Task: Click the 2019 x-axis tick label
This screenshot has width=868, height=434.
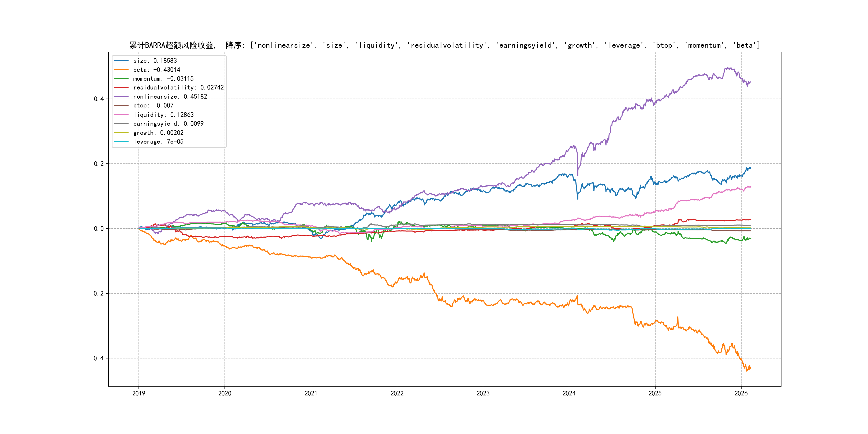Action: (139, 393)
